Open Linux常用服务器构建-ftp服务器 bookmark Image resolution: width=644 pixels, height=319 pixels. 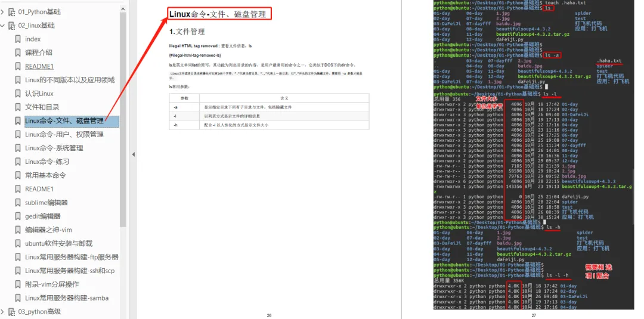72,257
